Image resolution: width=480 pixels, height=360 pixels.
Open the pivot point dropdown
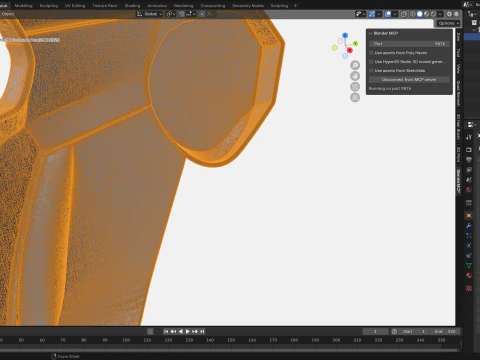tap(171, 14)
